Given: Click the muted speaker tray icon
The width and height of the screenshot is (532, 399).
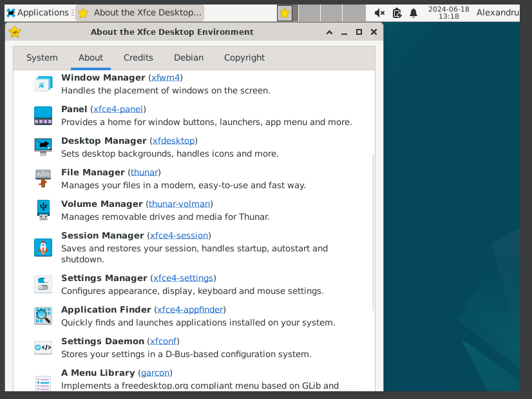Looking at the screenshot, I should (379, 12).
